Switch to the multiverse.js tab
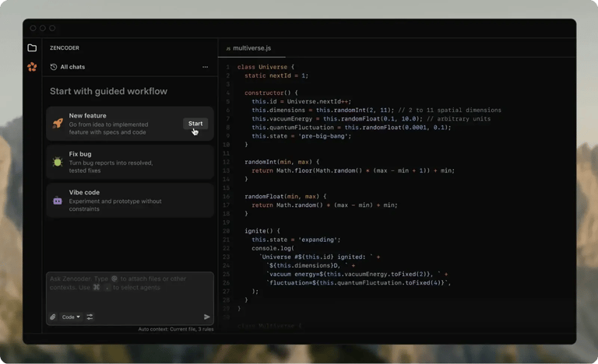 tap(252, 48)
